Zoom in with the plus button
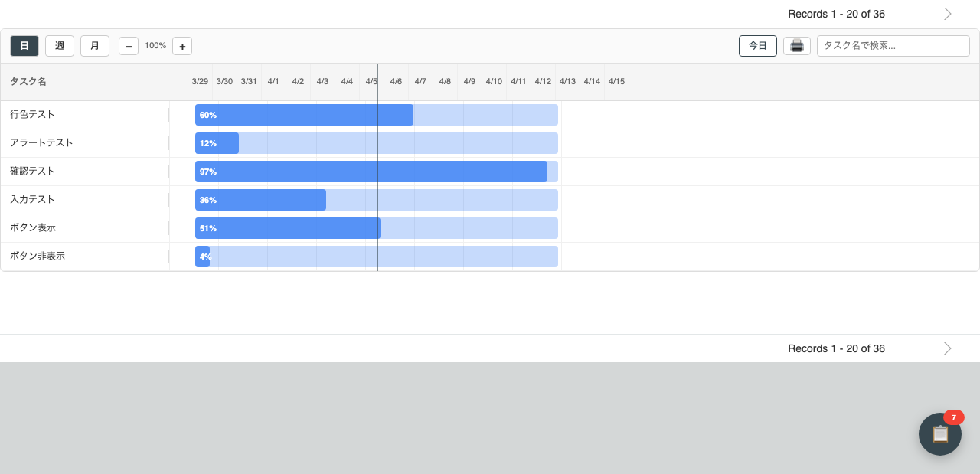980x474 pixels. coord(182,46)
